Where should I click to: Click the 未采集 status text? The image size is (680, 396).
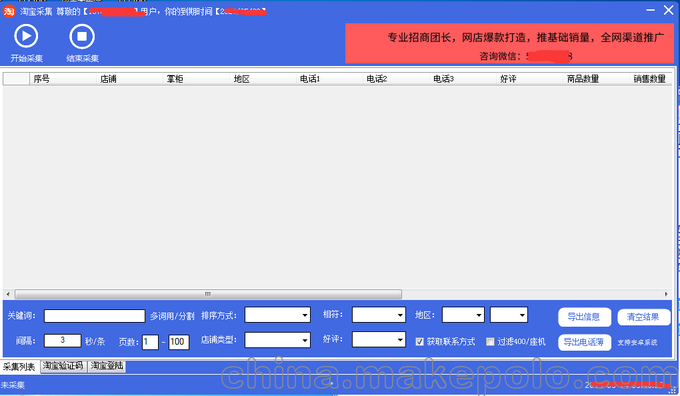pyautogui.click(x=13, y=385)
